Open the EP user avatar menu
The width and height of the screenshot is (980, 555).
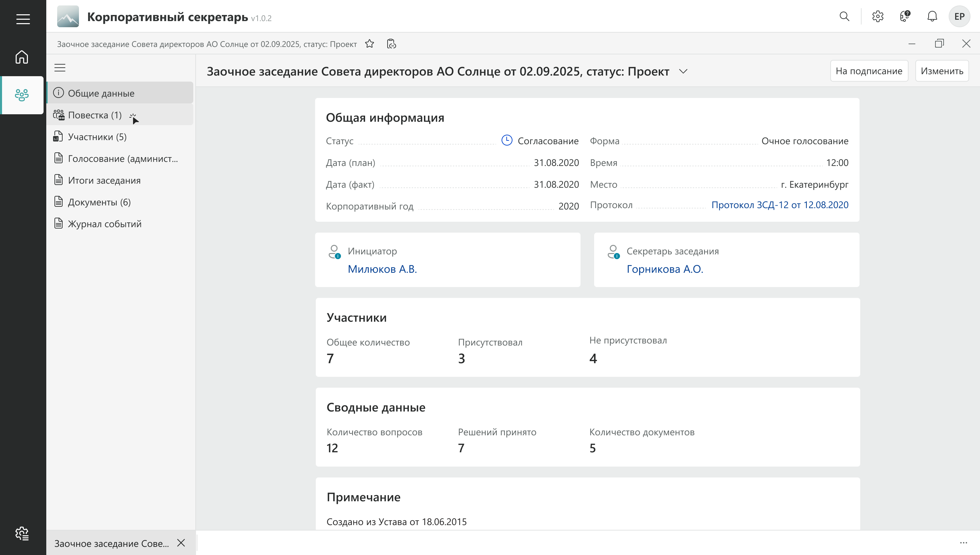pos(959,16)
